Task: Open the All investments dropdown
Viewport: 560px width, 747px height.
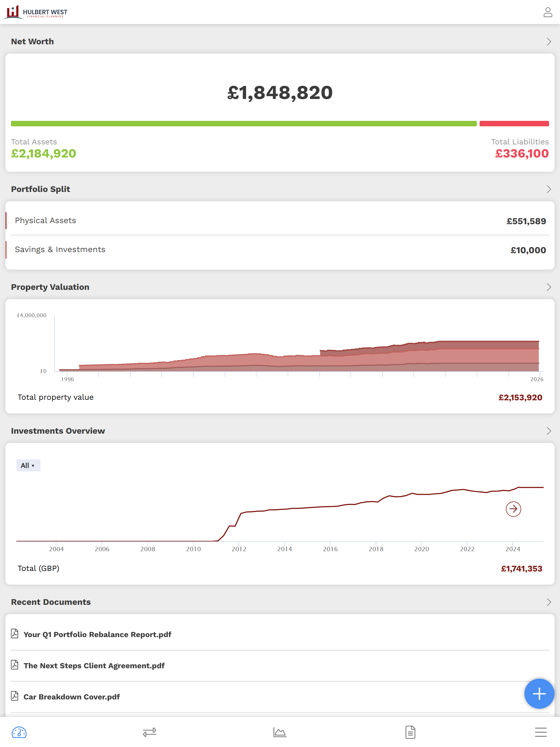Action: (x=28, y=465)
